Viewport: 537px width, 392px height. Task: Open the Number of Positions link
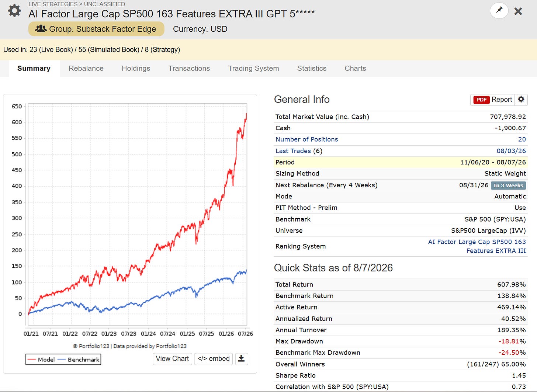click(x=306, y=139)
